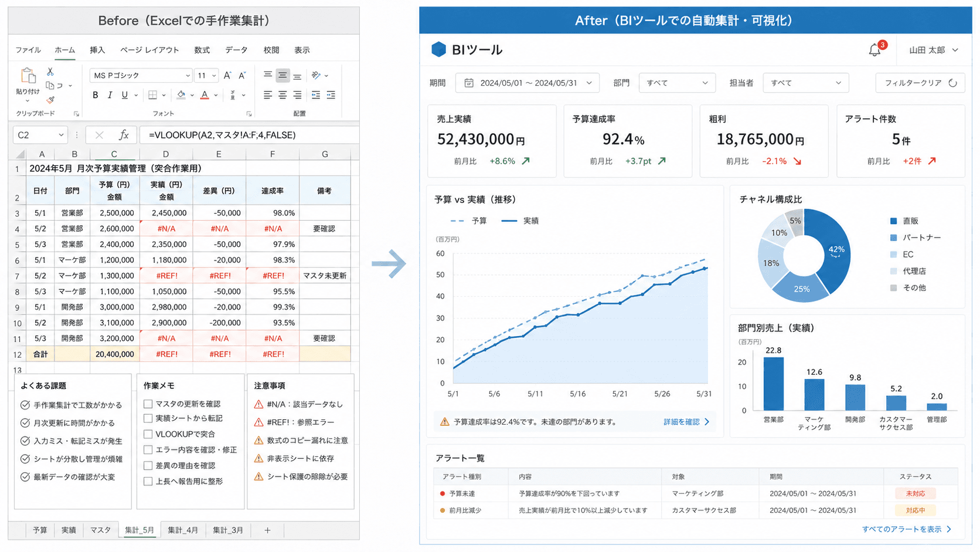This screenshot has width=980, height=552.
Task: Toggle the 入力ミス・転記ミスが発生 check mark
Action: [x=25, y=441]
